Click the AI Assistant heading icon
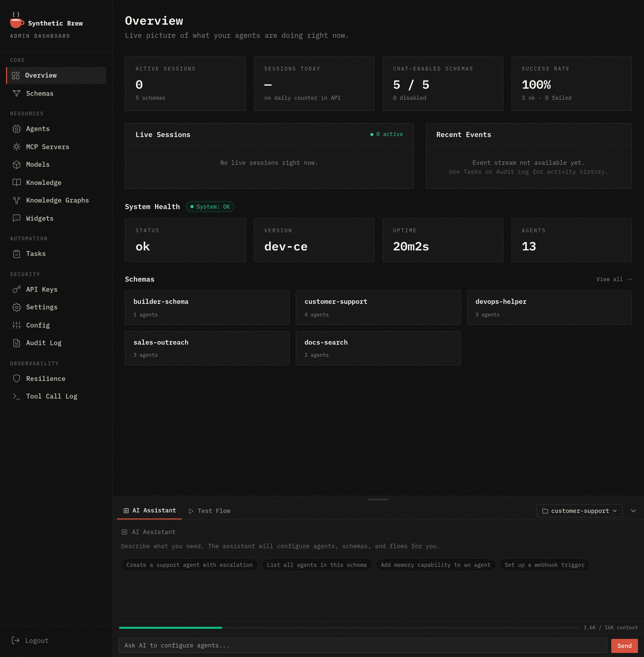The image size is (644, 657). [124, 532]
